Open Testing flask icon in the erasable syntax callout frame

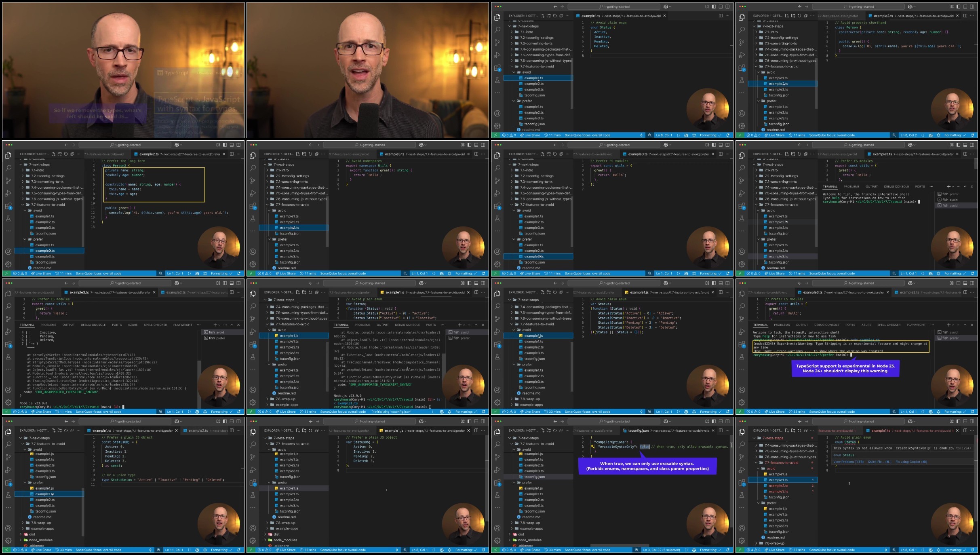coord(497,495)
